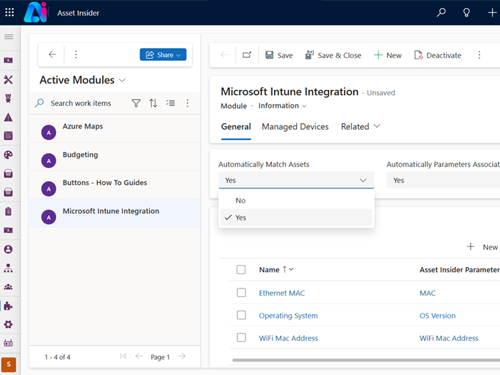The width and height of the screenshot is (500, 375).
Task: Click New in the form toolbar
Action: [388, 55]
